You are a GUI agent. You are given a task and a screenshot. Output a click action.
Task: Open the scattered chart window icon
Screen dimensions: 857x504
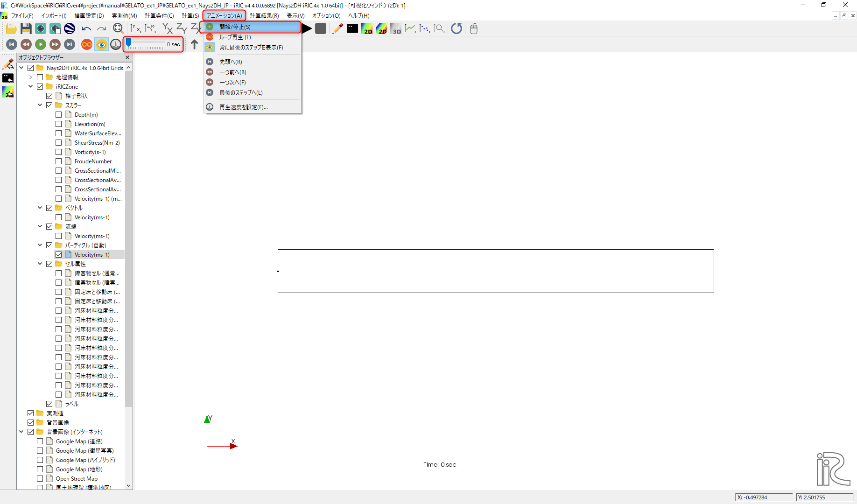pos(425,29)
